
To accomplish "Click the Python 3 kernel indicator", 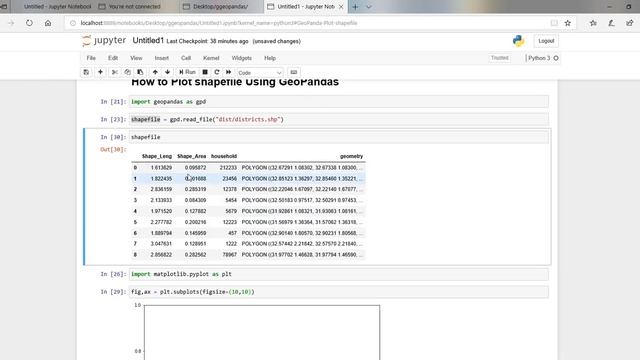I will (543, 58).
